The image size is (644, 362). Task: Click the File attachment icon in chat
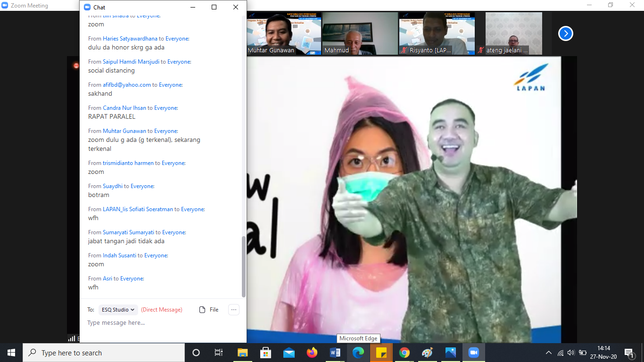point(203,310)
